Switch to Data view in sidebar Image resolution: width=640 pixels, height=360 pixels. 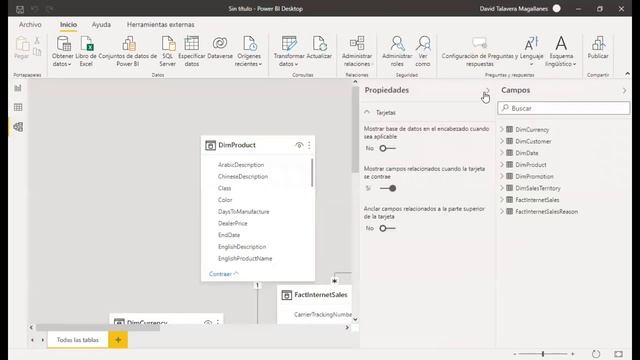(18, 107)
